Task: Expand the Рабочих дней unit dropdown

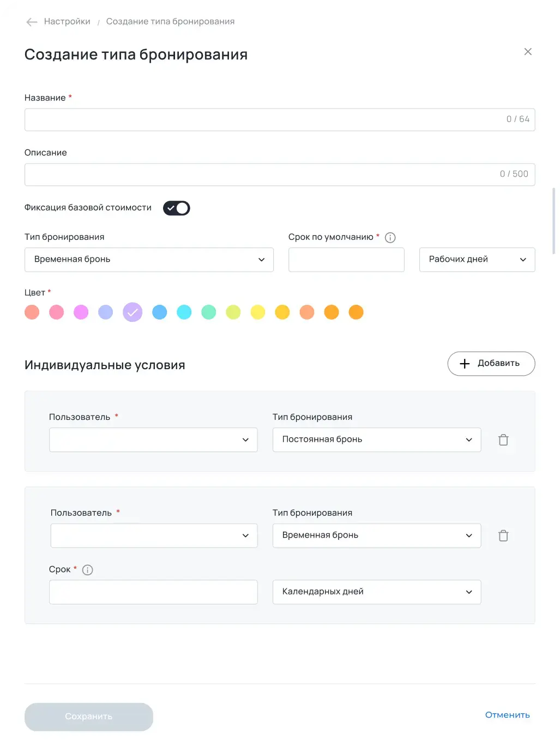Action: click(477, 260)
